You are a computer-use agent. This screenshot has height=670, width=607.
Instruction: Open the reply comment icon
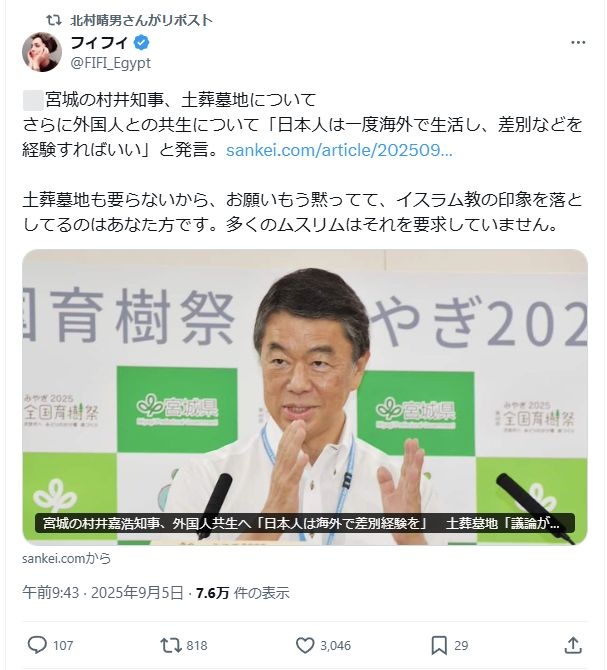point(37,645)
